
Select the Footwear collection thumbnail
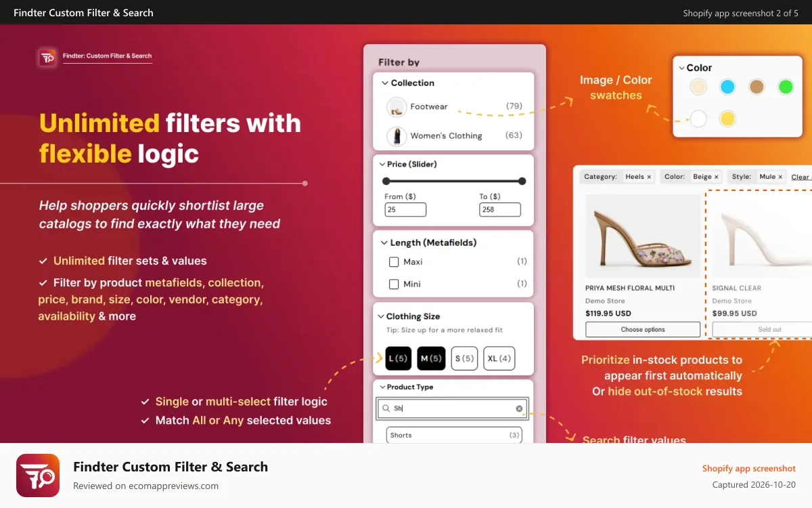point(397,106)
